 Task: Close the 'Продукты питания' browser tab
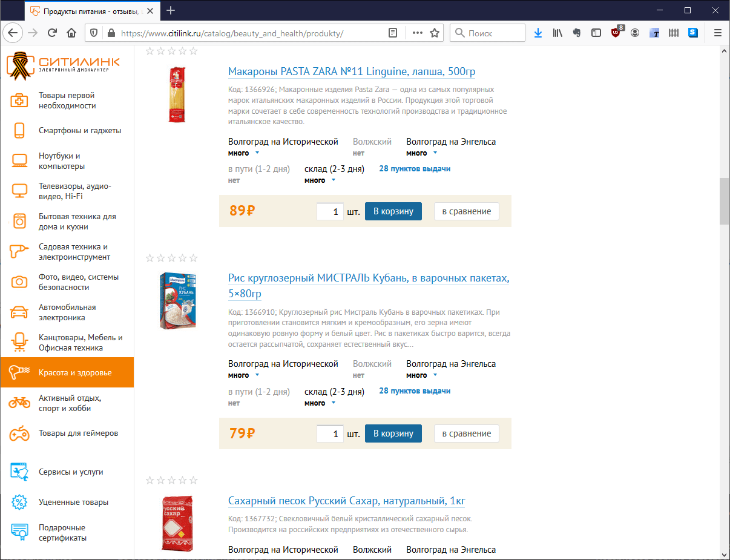click(x=149, y=10)
